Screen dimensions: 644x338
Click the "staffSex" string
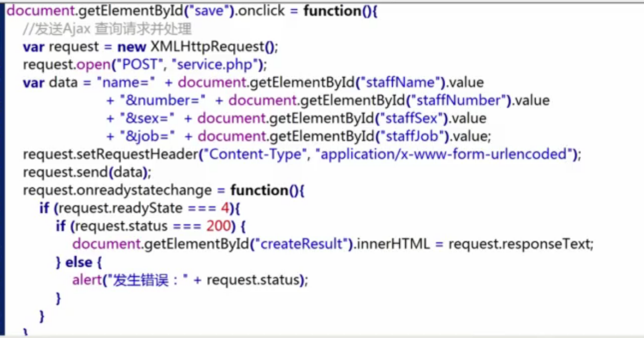coord(411,119)
